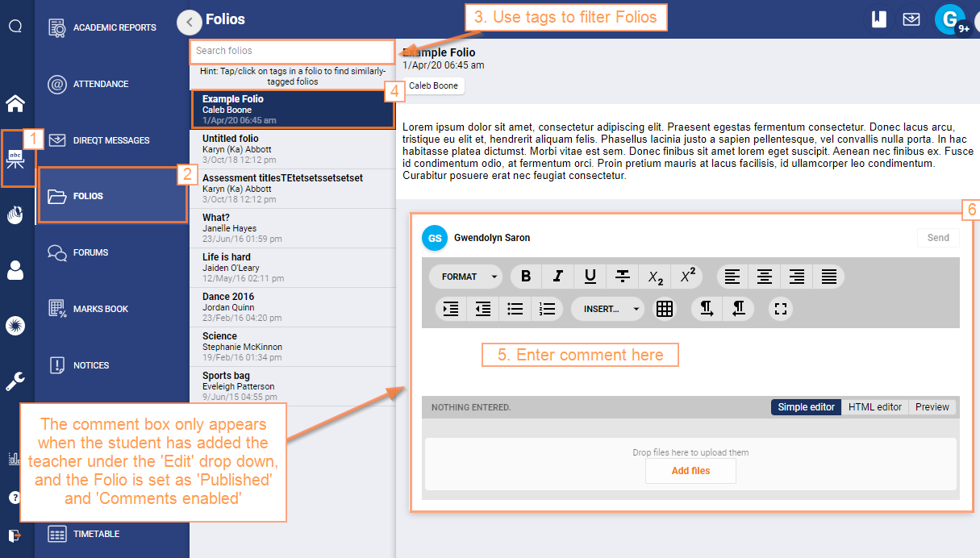This screenshot has height=558, width=980.
Task: Open the INSERT dropdown
Action: click(607, 309)
